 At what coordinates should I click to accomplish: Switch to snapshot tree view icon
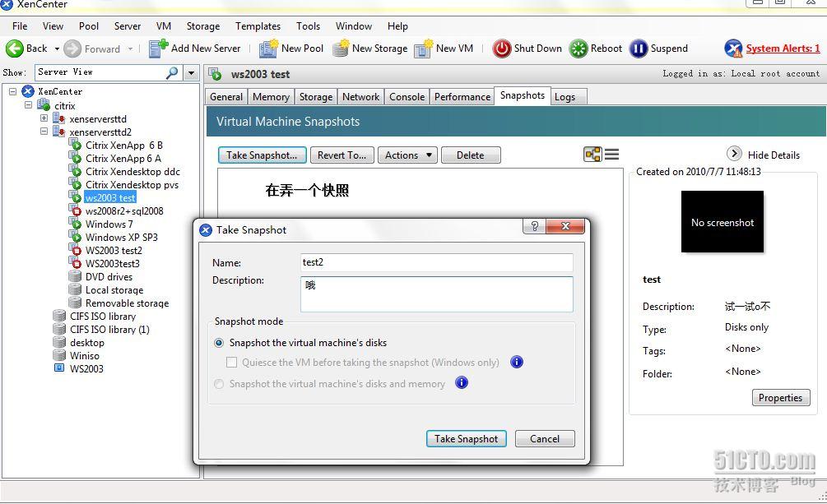[592, 155]
